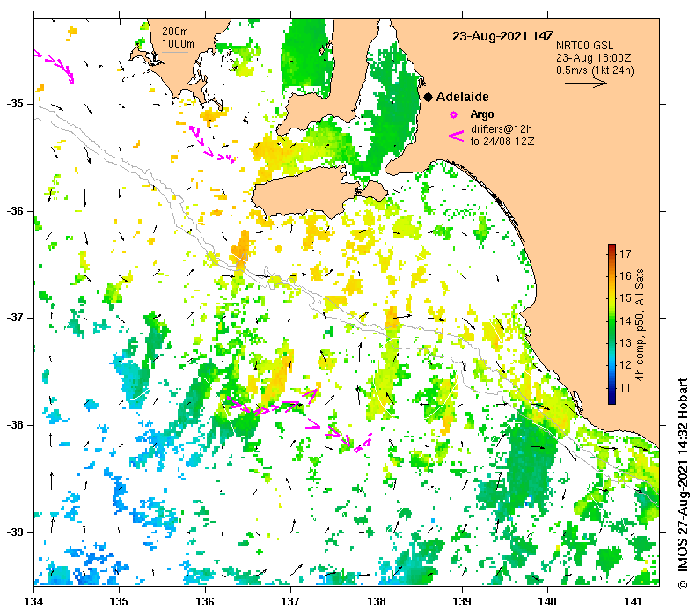Click the 'Adelaide' city label
Screen dimensions: 696x616
(462, 97)
